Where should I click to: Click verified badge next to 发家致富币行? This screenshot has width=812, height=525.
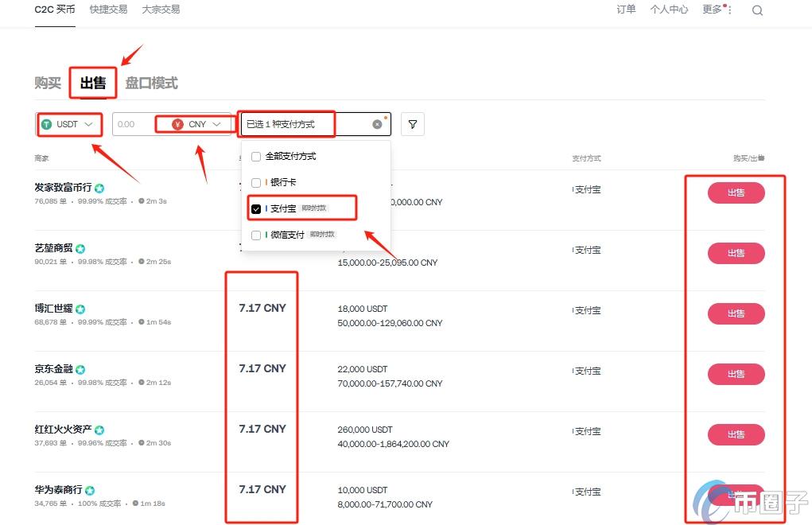99,189
